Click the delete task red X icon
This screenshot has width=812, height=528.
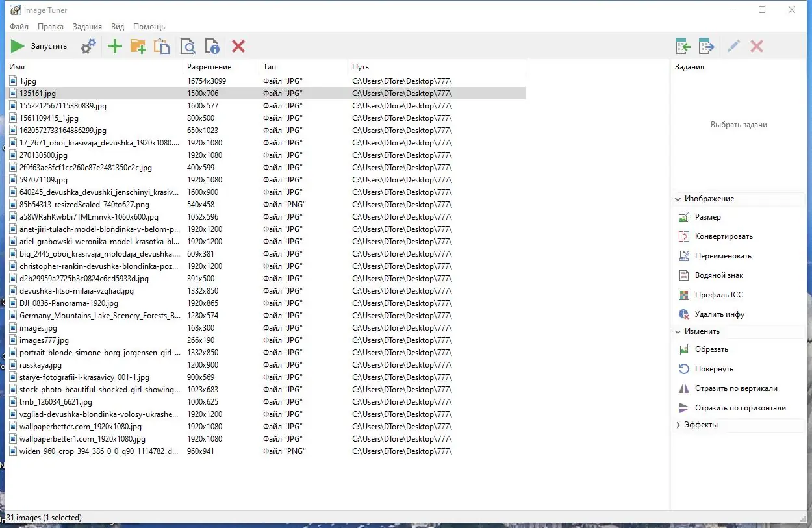[x=757, y=46]
